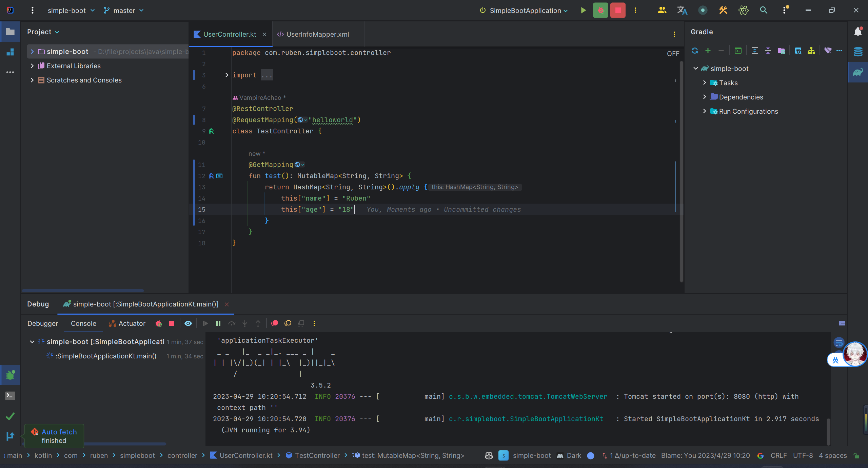Screen dimensions: 868x468
Task: Toggle Mute Breakpoints in the debug toolbar
Action: pos(288,323)
